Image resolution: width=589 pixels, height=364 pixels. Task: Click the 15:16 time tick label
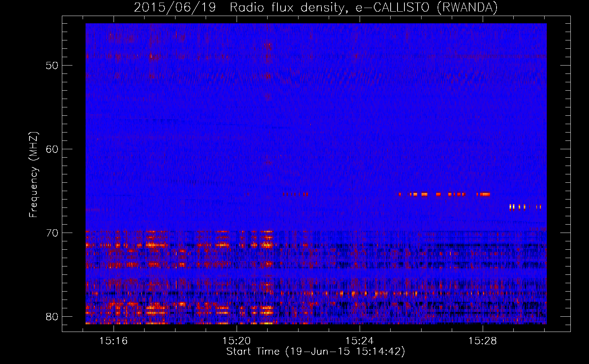(114, 341)
